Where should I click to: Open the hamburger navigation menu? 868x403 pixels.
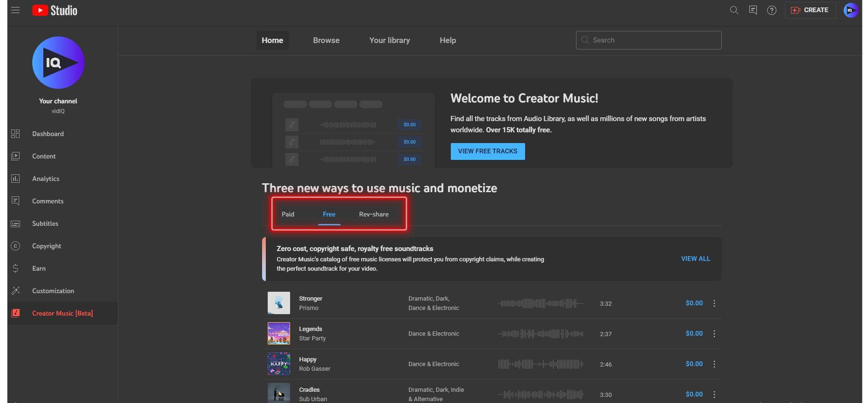[x=15, y=10]
